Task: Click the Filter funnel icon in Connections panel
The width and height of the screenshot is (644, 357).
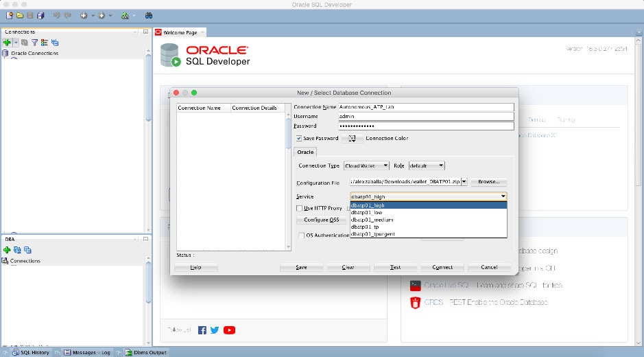Action: tap(34, 43)
